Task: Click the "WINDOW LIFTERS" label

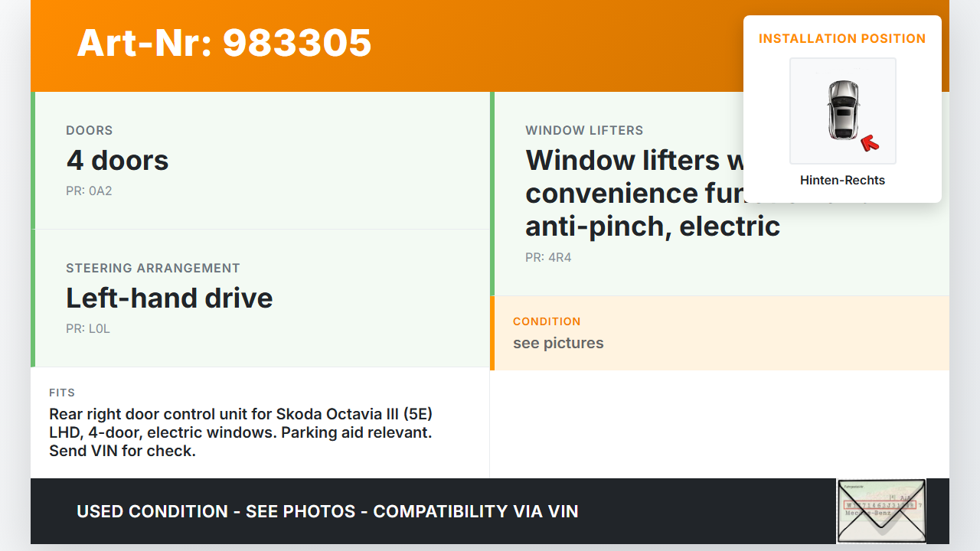Action: click(x=584, y=131)
